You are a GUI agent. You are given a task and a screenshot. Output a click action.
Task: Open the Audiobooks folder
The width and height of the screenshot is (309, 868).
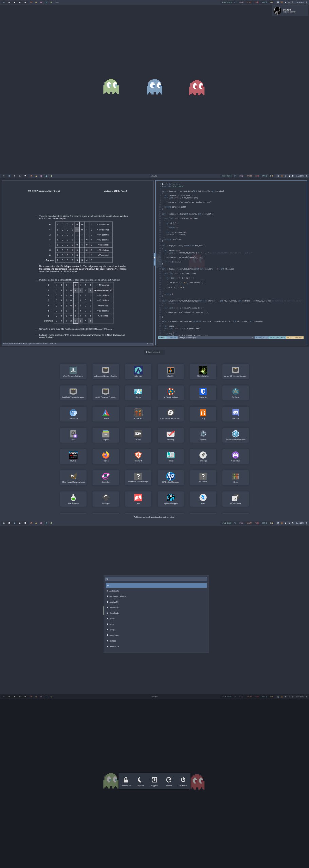(156, 591)
